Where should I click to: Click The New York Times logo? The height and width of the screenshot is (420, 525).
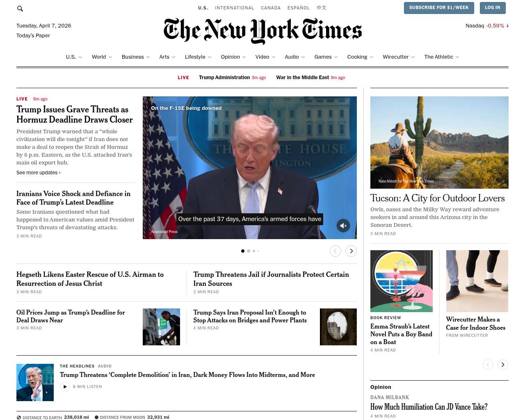tap(262, 31)
